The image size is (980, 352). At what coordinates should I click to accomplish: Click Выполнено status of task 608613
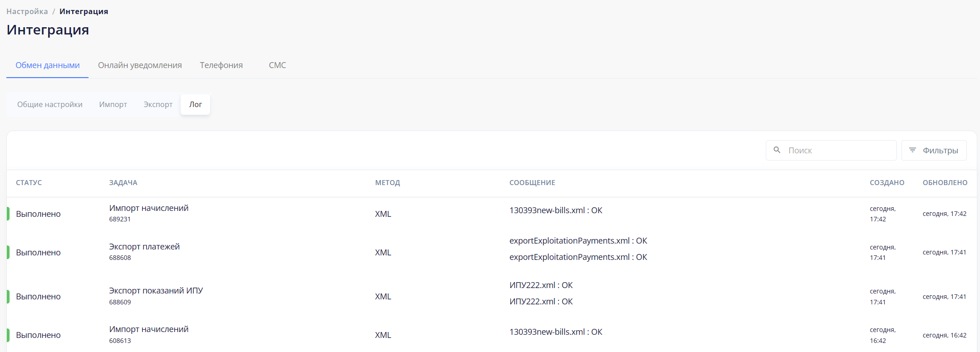(38, 335)
